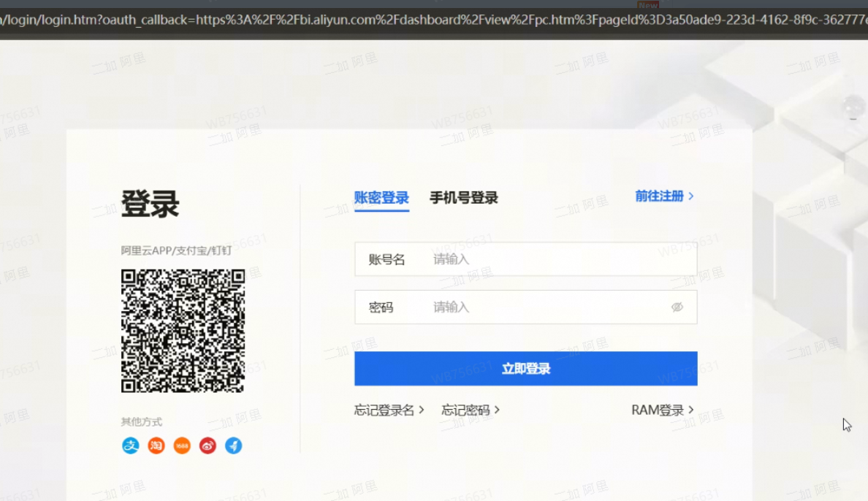Open the 忘记密码 link

471,410
